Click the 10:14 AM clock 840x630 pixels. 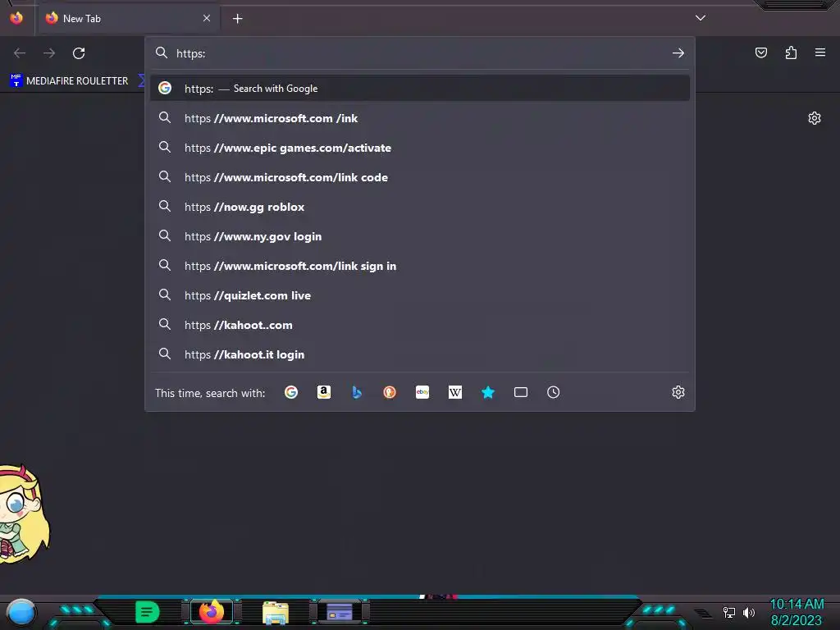797,605
